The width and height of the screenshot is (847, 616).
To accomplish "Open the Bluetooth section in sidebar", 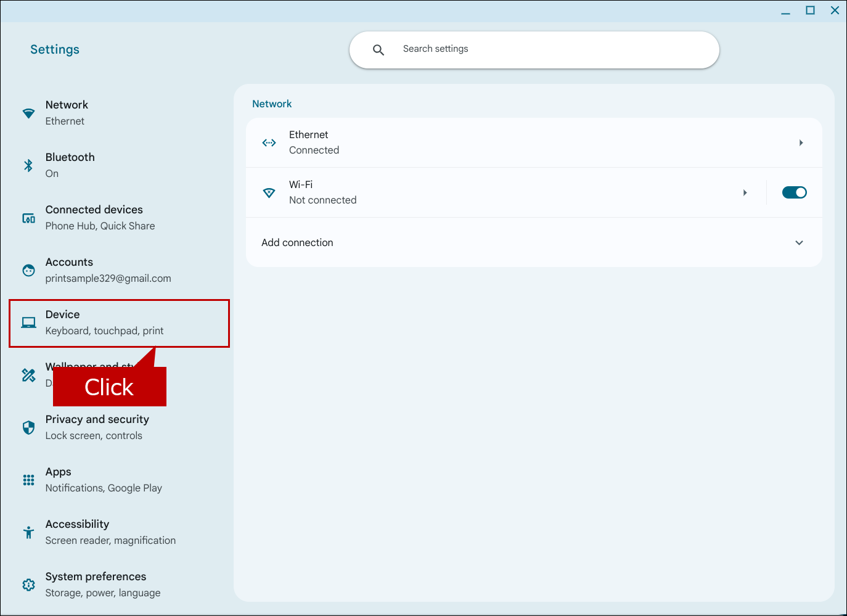I will pyautogui.click(x=120, y=165).
